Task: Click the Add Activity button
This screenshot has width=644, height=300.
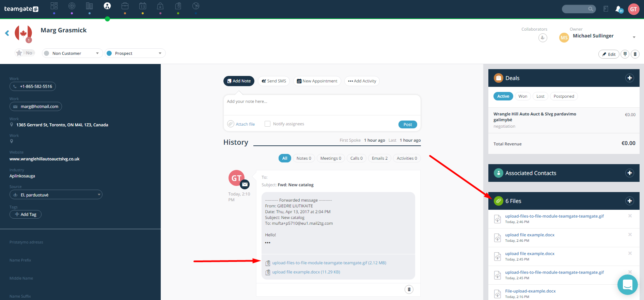Action: [362, 81]
